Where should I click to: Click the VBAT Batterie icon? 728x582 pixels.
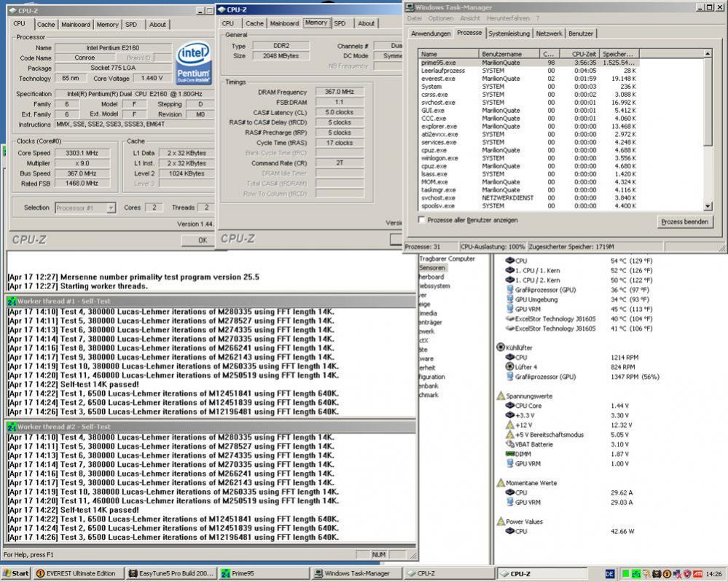click(509, 444)
